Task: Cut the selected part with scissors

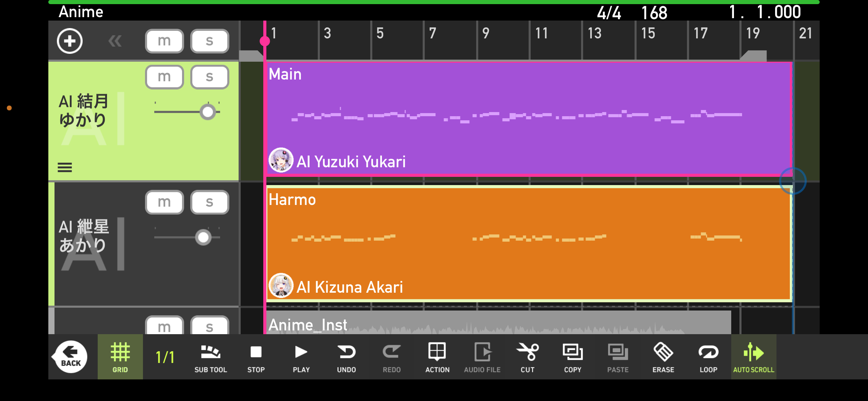Action: click(527, 357)
